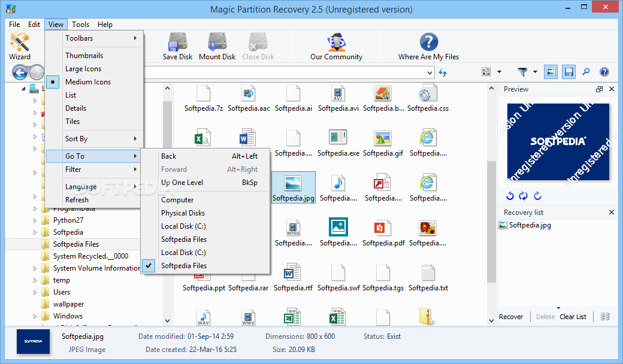Image resolution: width=623 pixels, height=364 pixels.
Task: Close the Preview panel
Action: [x=612, y=89]
